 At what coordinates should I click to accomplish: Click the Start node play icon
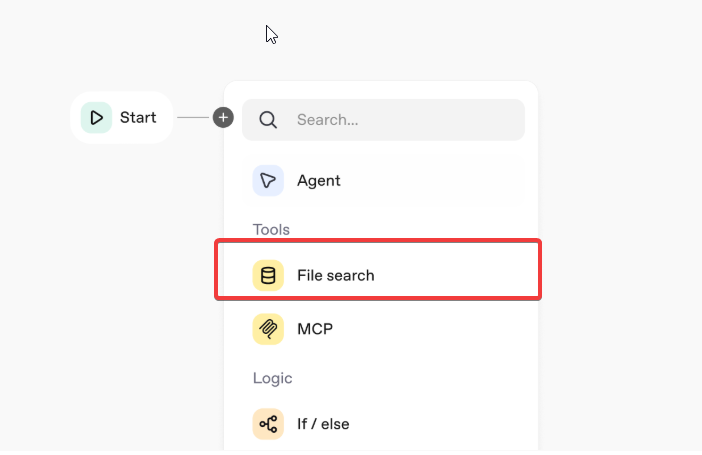click(96, 118)
